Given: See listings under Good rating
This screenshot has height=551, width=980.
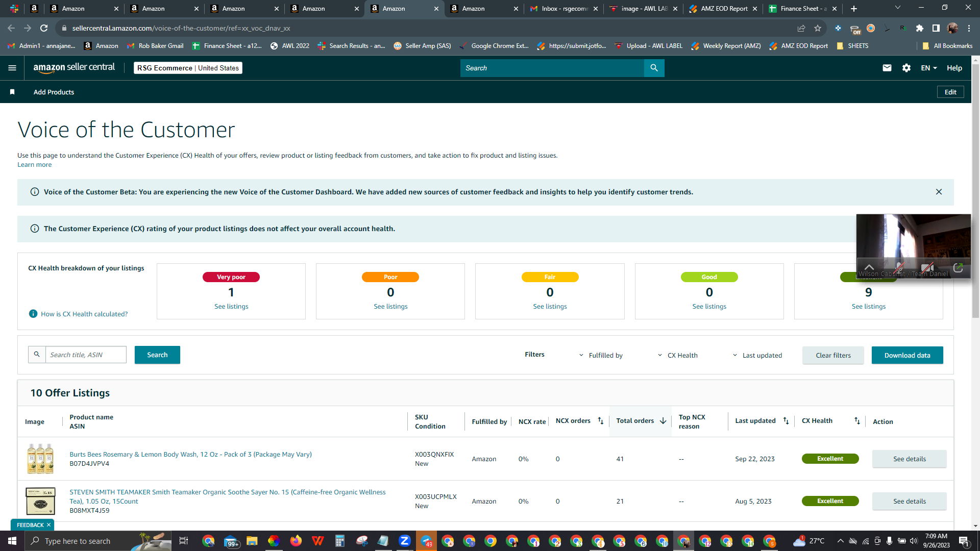Looking at the screenshot, I should point(709,306).
